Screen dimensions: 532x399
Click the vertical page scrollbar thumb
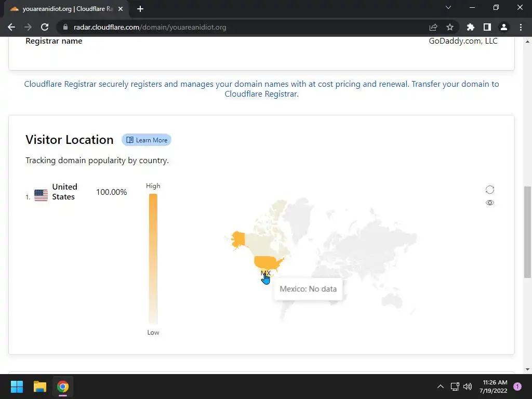tap(528, 232)
